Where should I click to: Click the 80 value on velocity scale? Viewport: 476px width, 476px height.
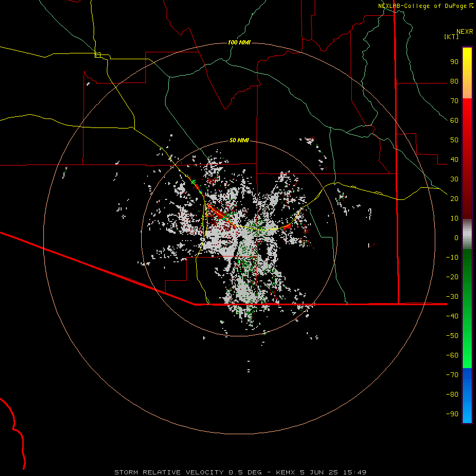(x=454, y=81)
